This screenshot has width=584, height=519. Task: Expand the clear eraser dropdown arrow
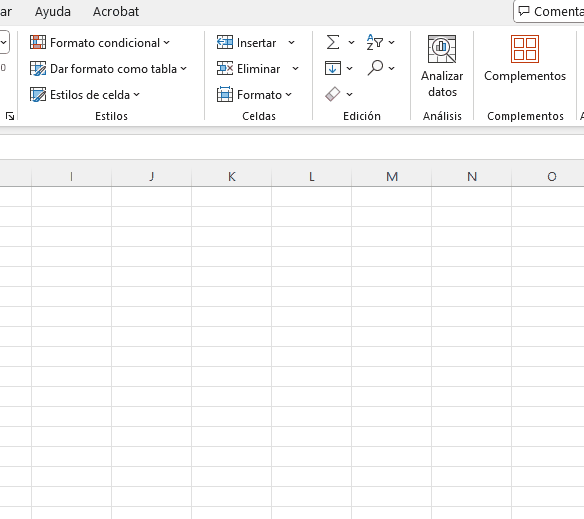349,95
